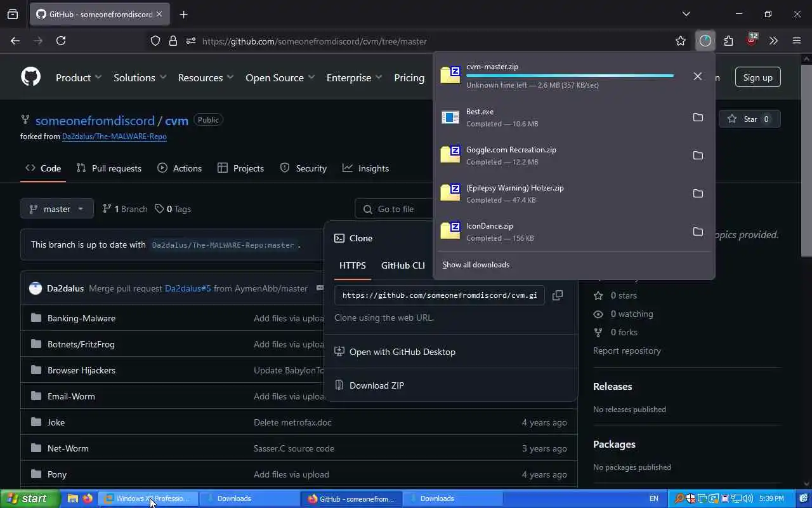Click the clone URL text field
812x508 pixels.
point(440,295)
